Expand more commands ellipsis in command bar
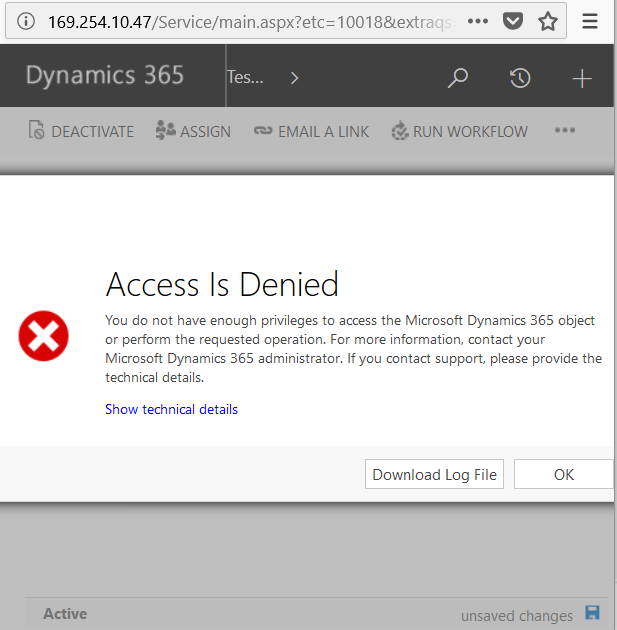This screenshot has width=617, height=630. point(565,131)
